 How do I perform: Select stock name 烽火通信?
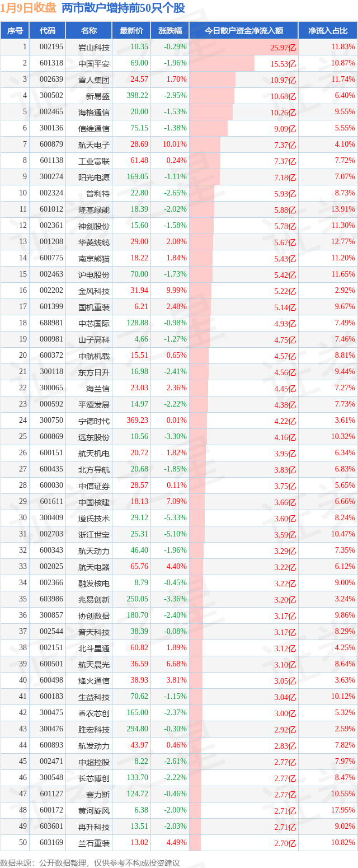coord(95,680)
